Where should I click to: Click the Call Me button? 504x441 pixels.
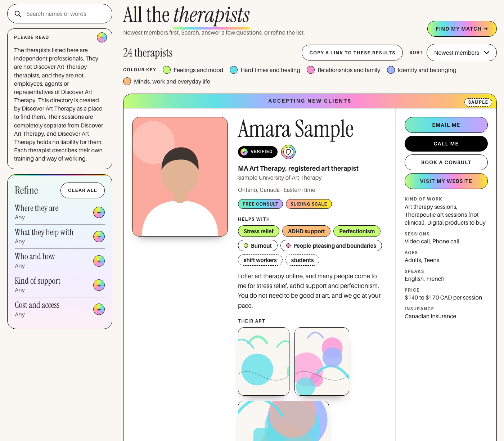pos(446,144)
